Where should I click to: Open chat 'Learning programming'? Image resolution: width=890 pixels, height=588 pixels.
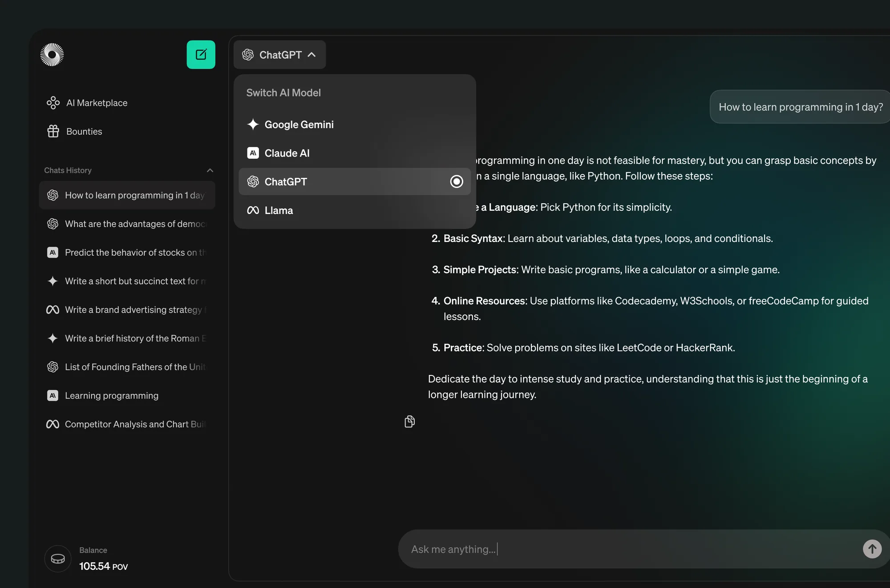point(127,395)
